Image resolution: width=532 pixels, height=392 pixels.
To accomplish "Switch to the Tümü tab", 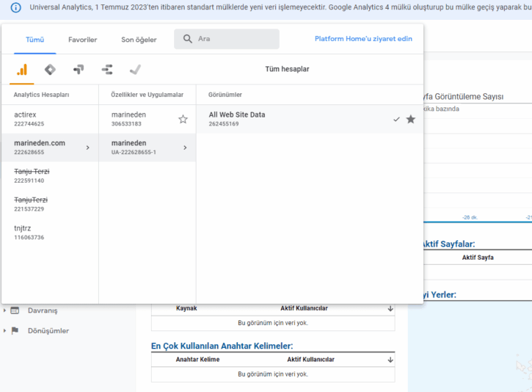I will 35,40.
